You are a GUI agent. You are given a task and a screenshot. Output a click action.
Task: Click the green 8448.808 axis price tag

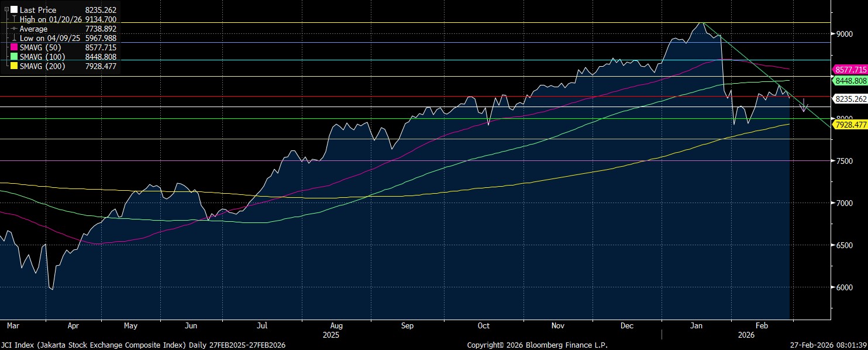[850, 81]
